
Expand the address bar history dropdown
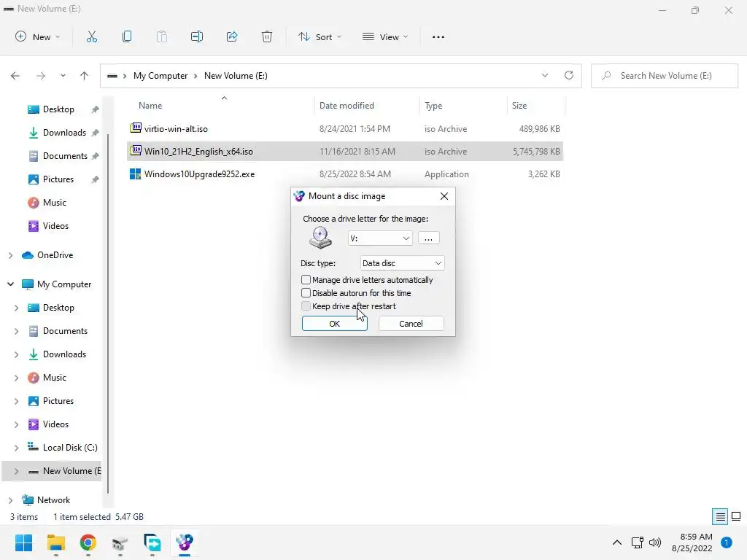[x=545, y=75]
